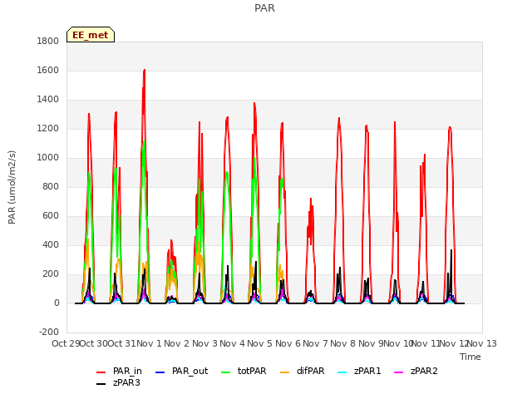This screenshot has width=532, height=399.
Task: Toggle the zPAR3 legend entry
Action: click(x=118, y=382)
